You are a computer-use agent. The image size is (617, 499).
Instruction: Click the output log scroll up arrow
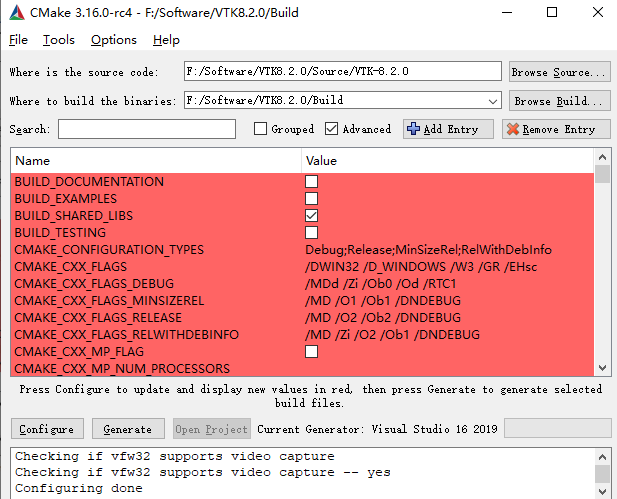pos(602,456)
